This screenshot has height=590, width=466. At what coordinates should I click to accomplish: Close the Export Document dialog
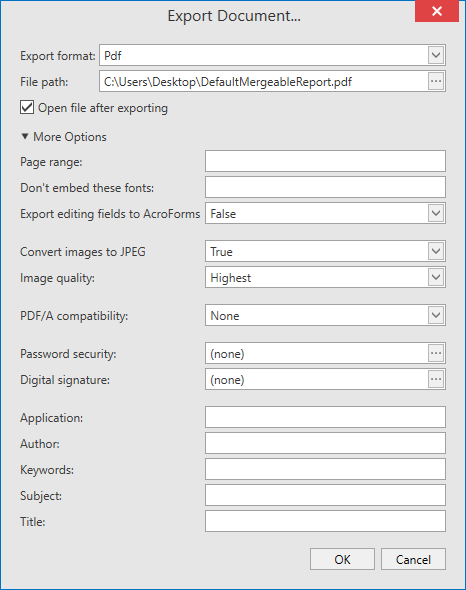click(437, 11)
